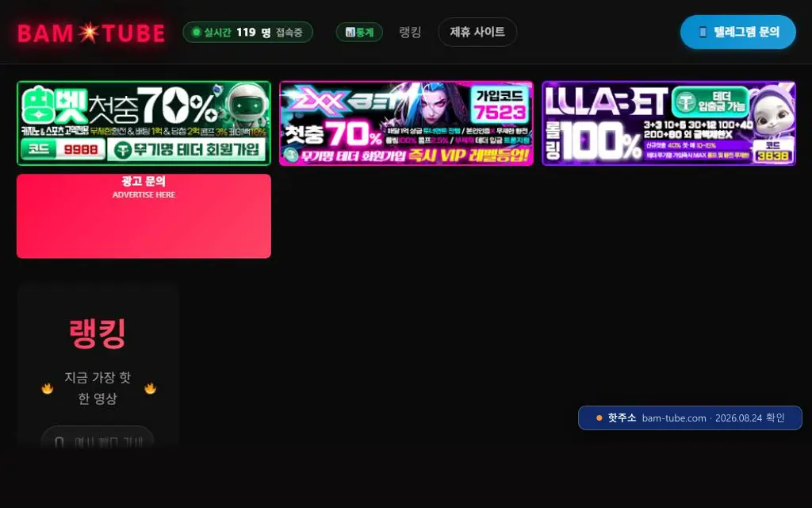Image resolution: width=812 pixels, height=508 pixels.
Task: Open the LULABET banner with code 3838
Action: click(669, 123)
